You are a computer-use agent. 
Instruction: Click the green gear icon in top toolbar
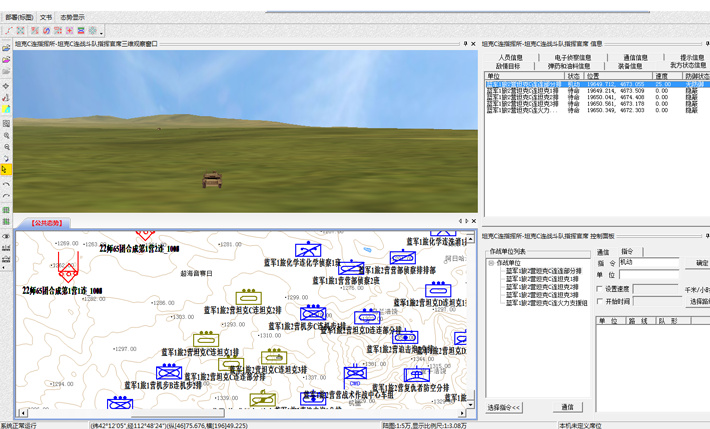(93, 31)
